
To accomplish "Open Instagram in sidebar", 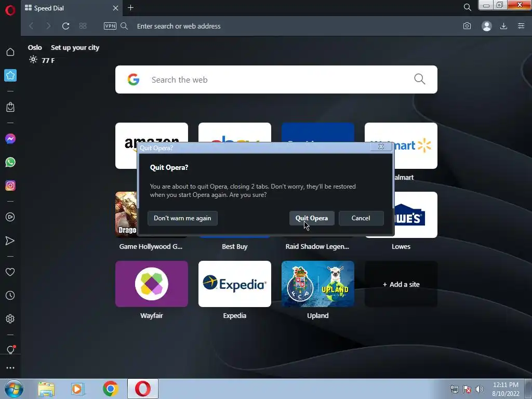I will click(10, 185).
